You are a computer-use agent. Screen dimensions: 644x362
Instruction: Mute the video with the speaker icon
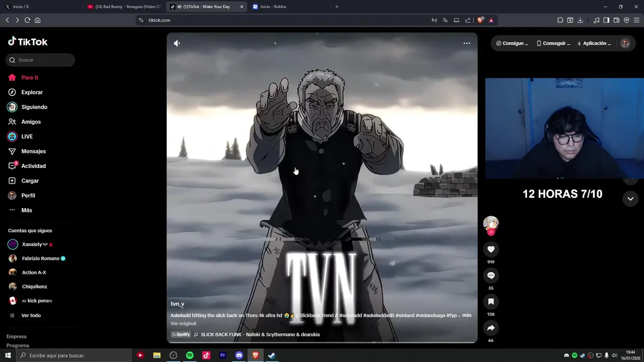(x=177, y=43)
